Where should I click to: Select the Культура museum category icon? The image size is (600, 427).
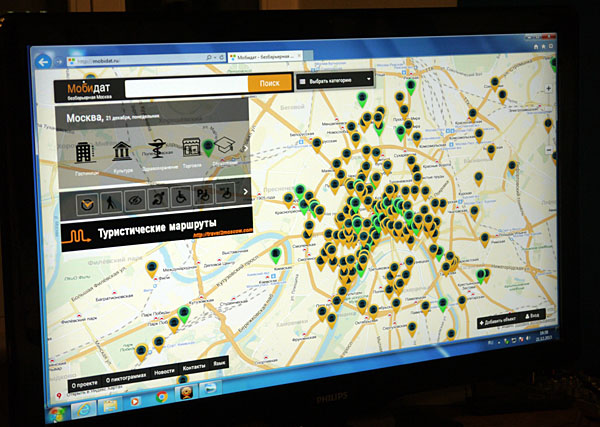click(x=122, y=151)
